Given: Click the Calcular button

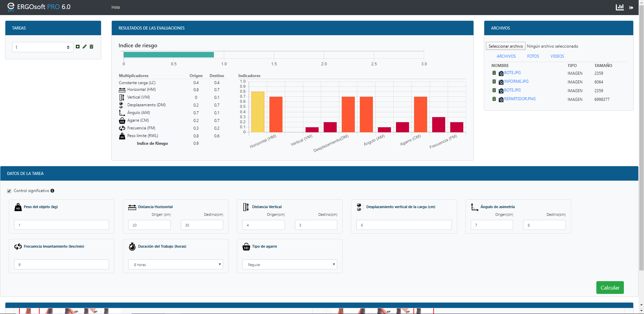Looking at the screenshot, I should pos(610,288).
